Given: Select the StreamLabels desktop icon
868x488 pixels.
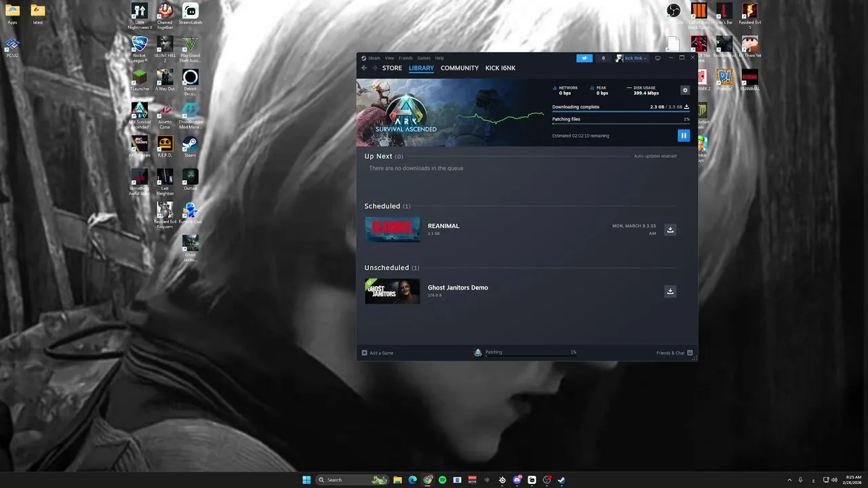Looking at the screenshot, I should coord(191,14).
